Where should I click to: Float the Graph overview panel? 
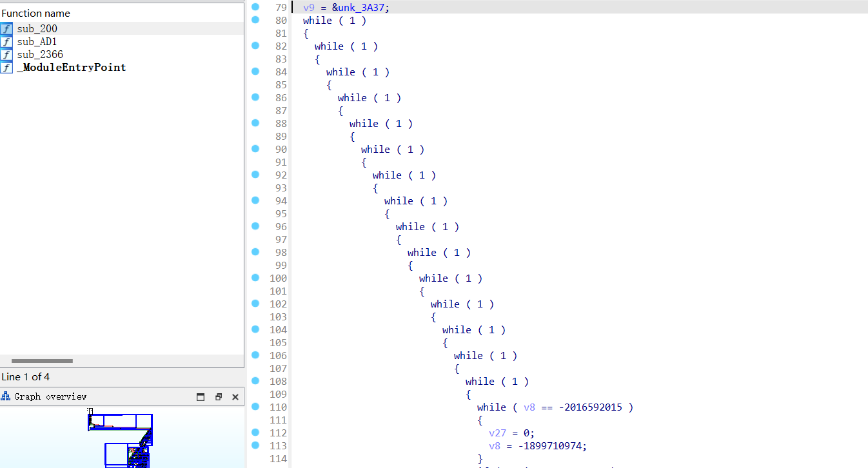(x=219, y=396)
